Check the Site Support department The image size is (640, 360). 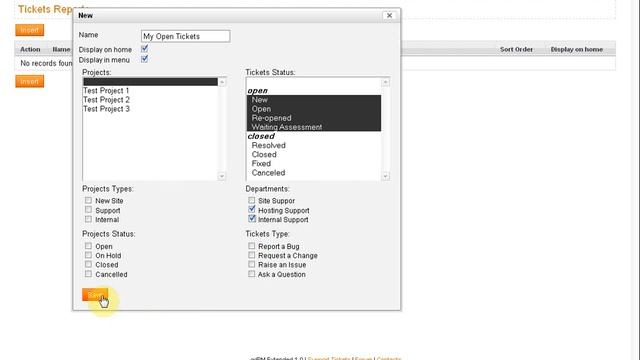[x=251, y=200]
